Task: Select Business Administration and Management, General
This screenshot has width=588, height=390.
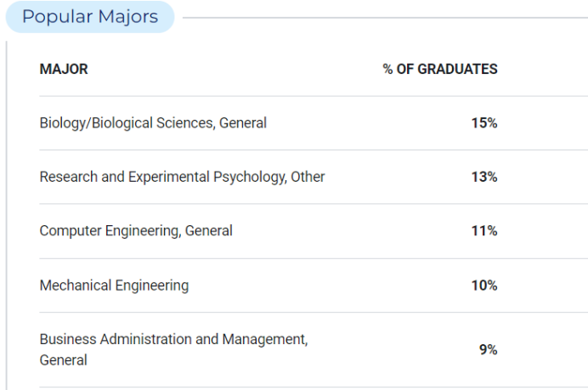Action: pos(173,349)
